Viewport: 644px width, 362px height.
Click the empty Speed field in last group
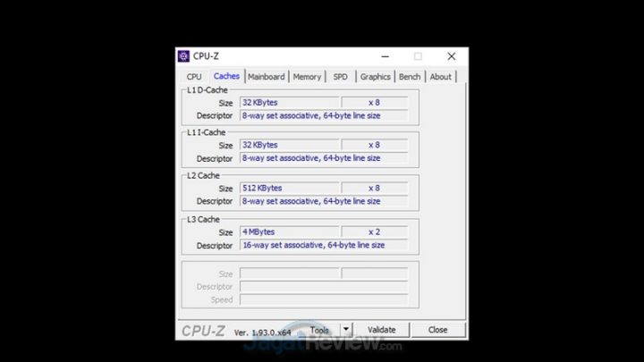tap(324, 300)
